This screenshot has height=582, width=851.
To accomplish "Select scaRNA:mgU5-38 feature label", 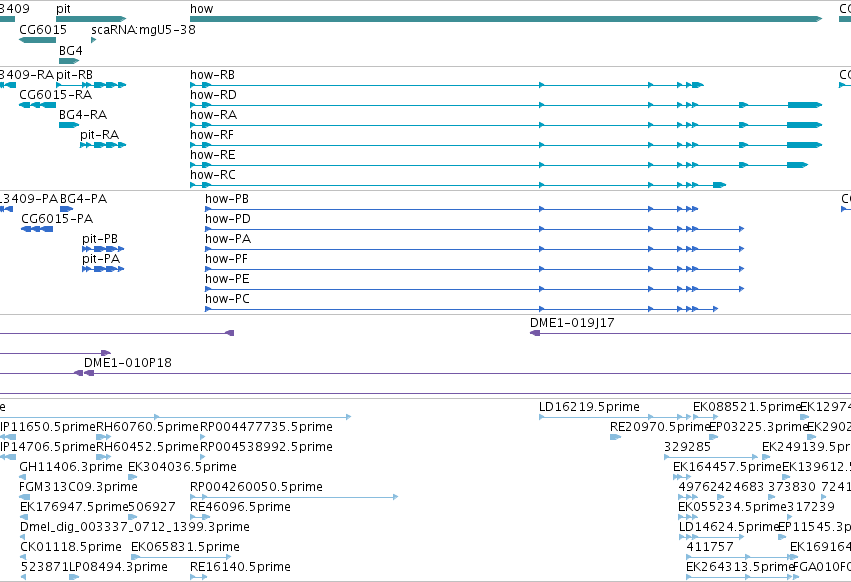I will [143, 30].
